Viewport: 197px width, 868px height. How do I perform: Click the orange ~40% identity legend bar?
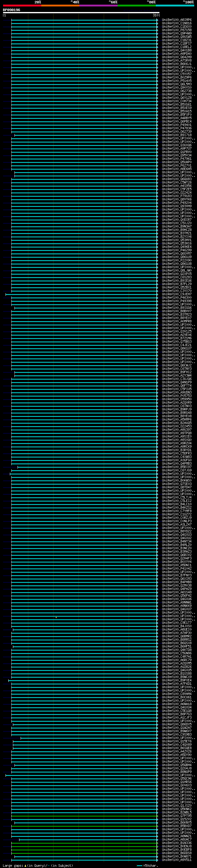click(60, 6)
